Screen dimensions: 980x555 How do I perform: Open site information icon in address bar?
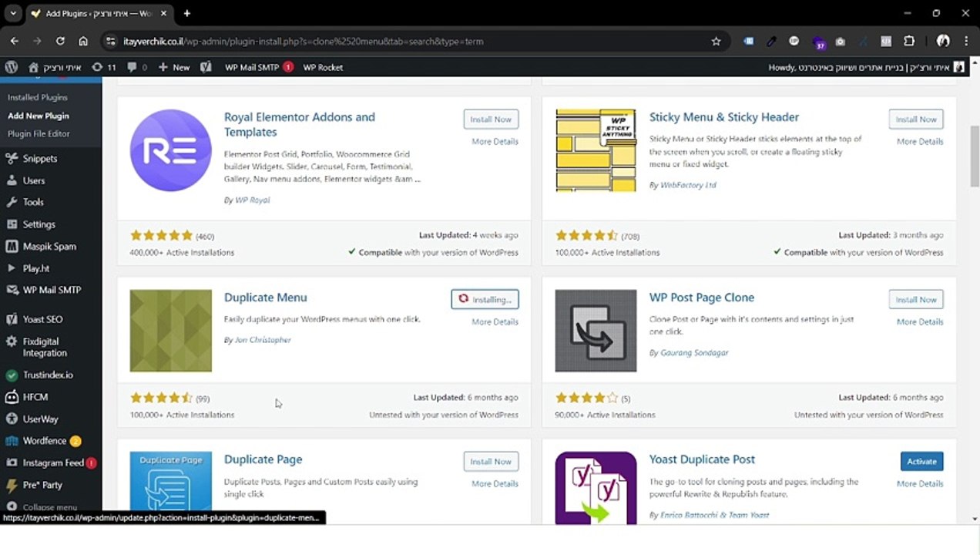pyautogui.click(x=110, y=41)
